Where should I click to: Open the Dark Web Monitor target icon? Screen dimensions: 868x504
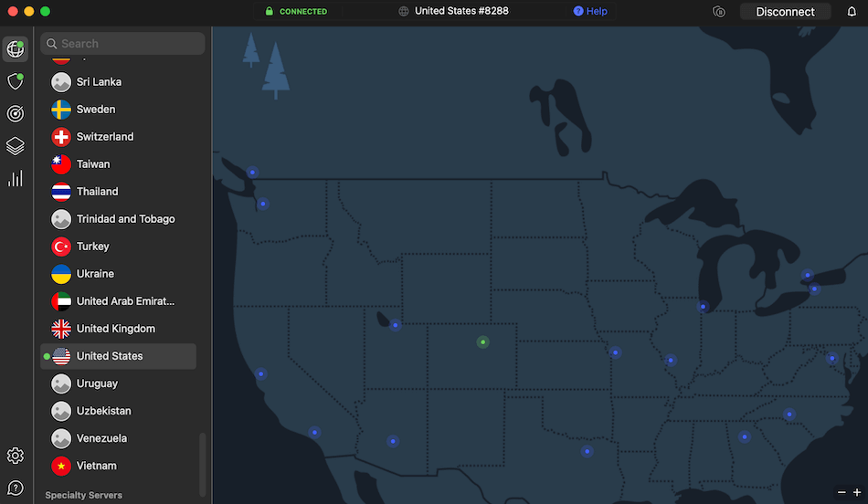pos(15,113)
